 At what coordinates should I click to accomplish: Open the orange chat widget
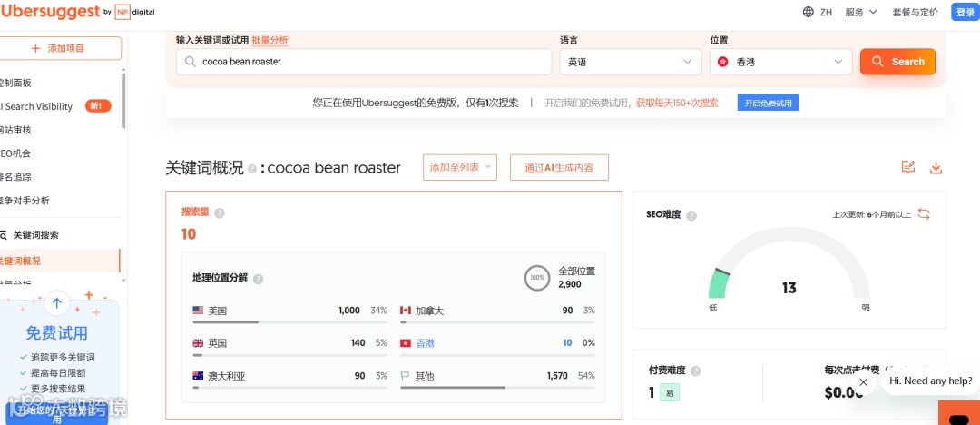(959, 414)
